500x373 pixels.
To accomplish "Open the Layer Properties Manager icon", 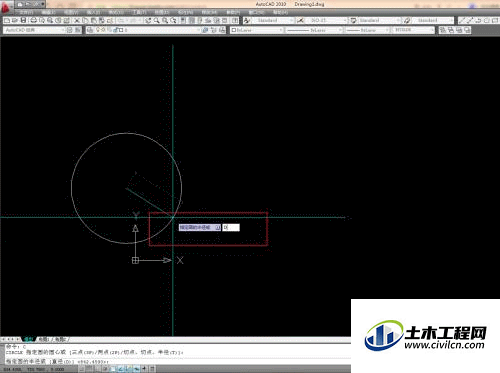I will 90,30.
